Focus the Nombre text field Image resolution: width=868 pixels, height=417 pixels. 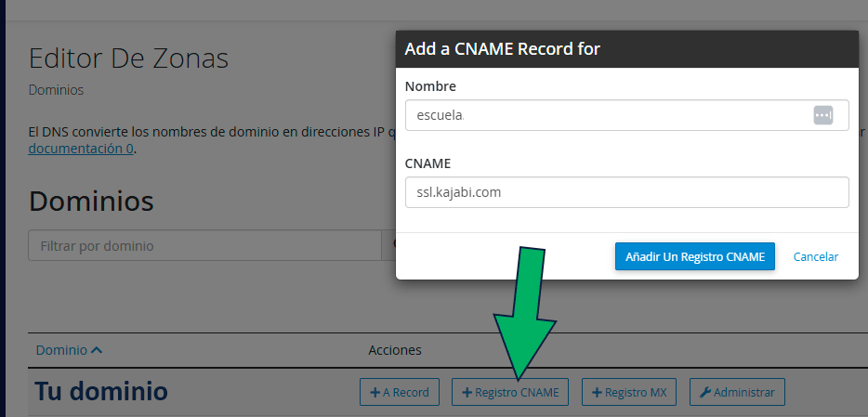[604, 115]
